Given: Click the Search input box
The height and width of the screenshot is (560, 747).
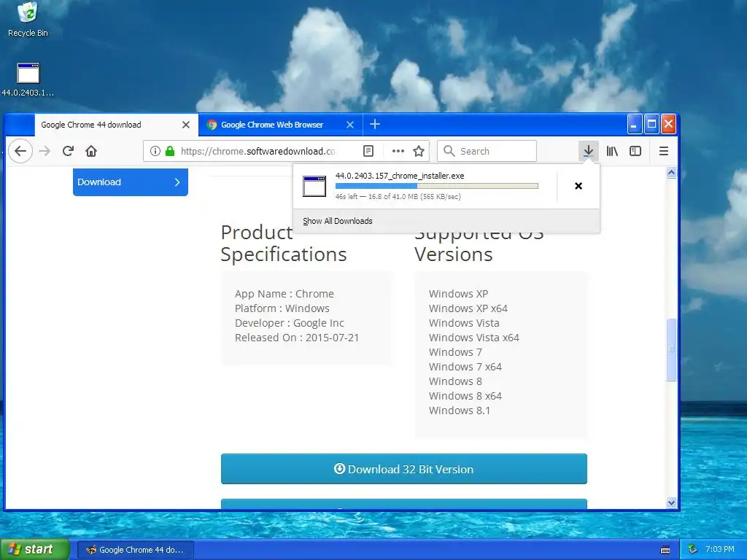Looking at the screenshot, I should pyautogui.click(x=487, y=151).
